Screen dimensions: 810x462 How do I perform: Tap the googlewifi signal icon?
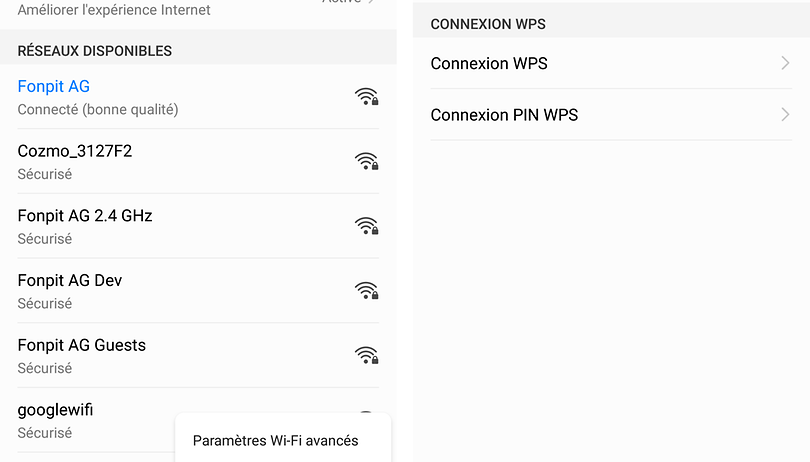pos(366,412)
